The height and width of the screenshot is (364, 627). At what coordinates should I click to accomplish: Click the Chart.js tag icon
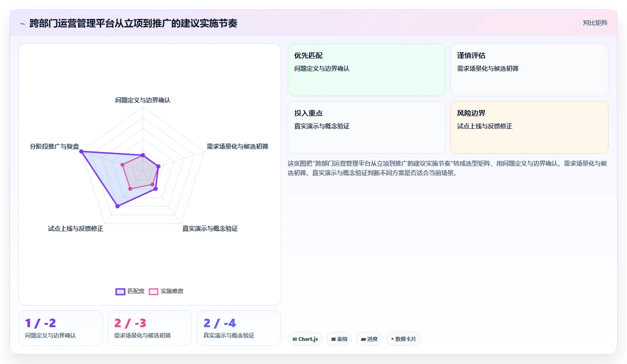[x=295, y=339]
